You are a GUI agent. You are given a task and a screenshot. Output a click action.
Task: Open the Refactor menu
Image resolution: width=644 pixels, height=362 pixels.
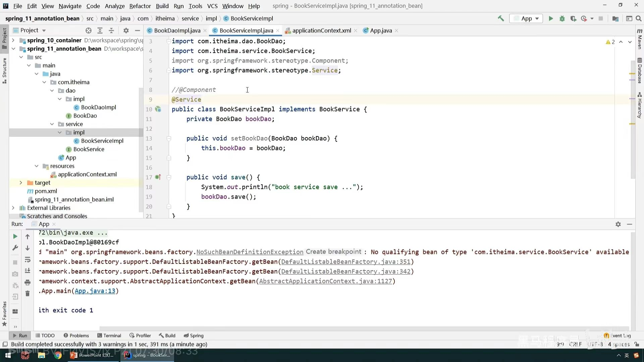(140, 6)
